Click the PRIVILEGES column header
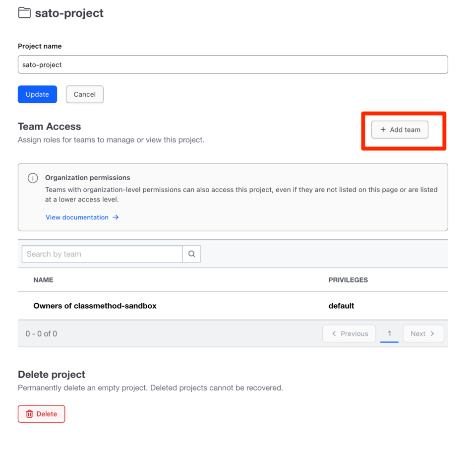The width and height of the screenshot is (476, 472). pos(348,280)
